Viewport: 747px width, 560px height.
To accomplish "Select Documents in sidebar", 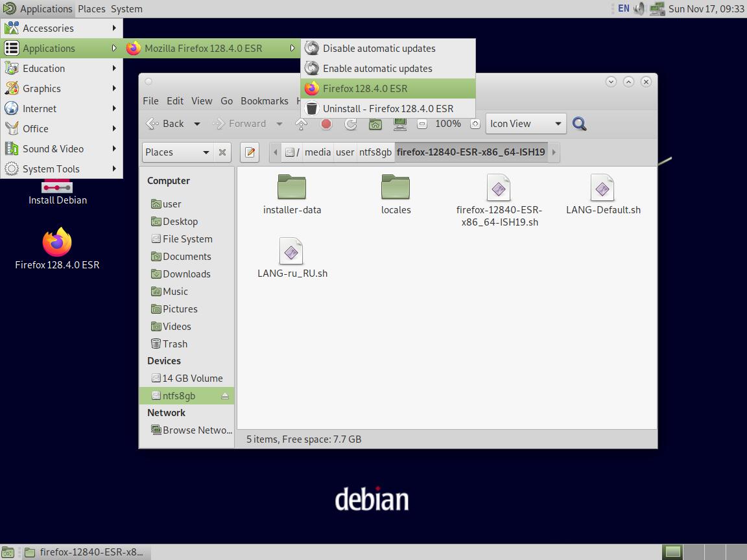I will [x=186, y=256].
